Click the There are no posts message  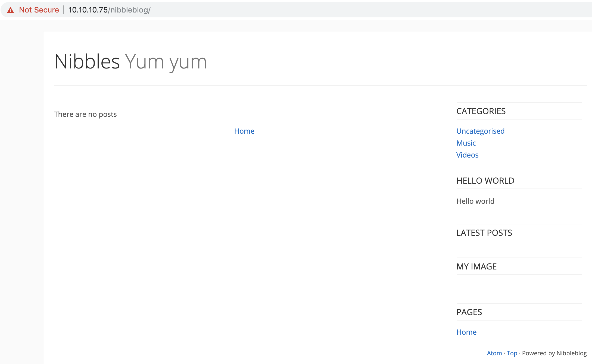(85, 114)
